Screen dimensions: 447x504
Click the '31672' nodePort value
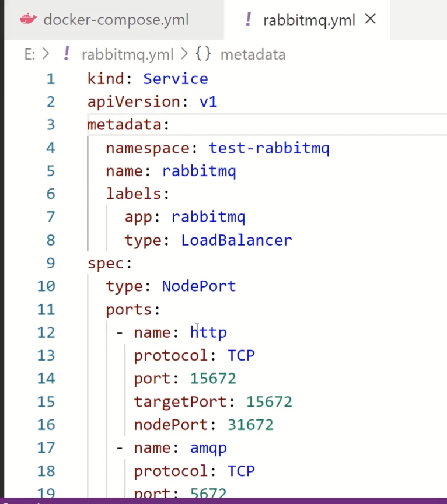250,425
